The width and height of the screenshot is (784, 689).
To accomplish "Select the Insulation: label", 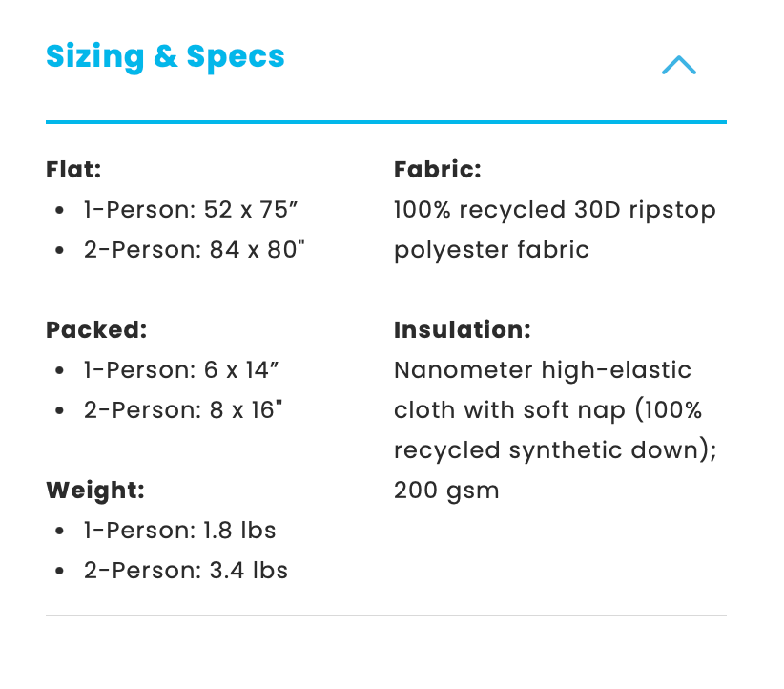I will coord(462,330).
